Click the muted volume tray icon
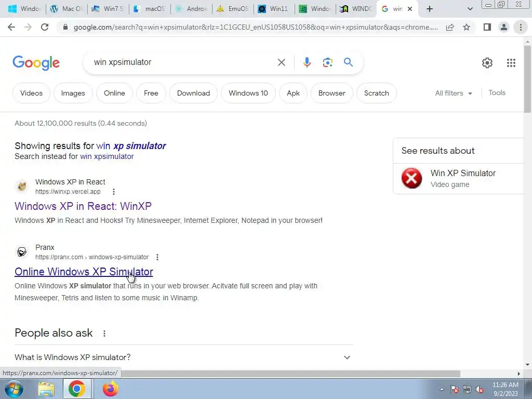532x399 pixels. point(480,390)
